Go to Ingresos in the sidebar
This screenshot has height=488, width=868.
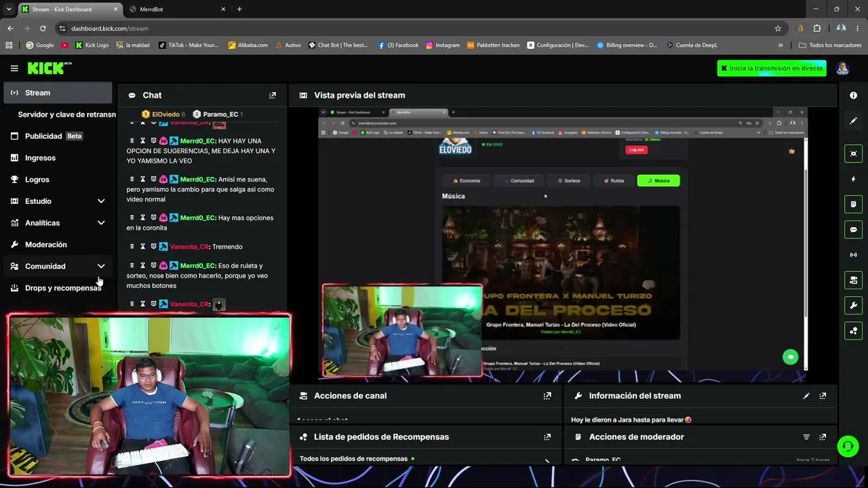[x=58, y=158]
